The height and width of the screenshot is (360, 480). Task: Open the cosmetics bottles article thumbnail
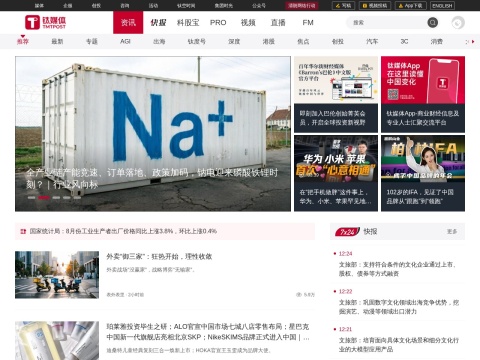pos(57,341)
